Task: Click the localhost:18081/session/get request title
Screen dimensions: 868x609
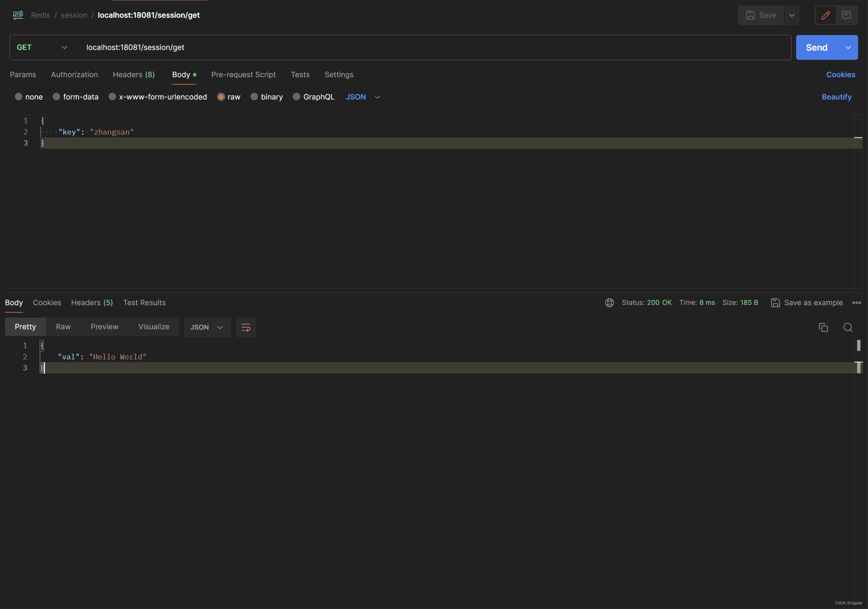Action: coord(149,15)
